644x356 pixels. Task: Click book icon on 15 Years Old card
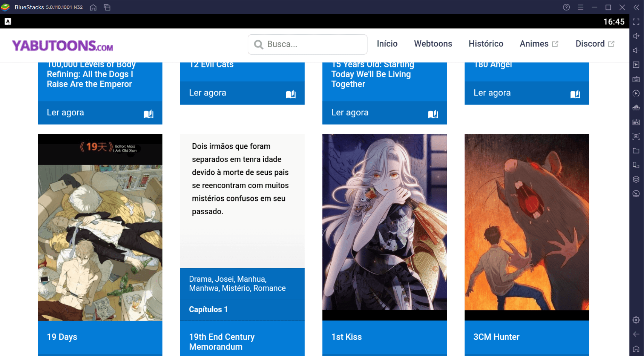coord(433,114)
